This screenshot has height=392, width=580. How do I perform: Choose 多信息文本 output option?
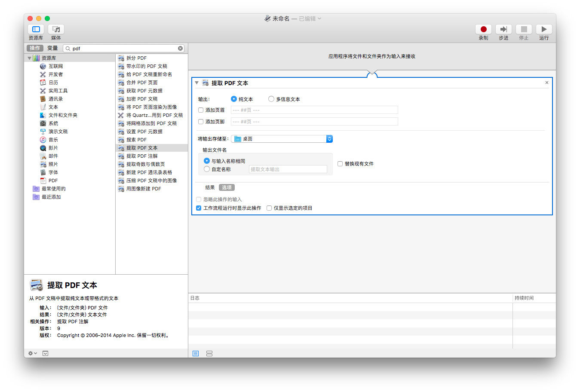(271, 99)
